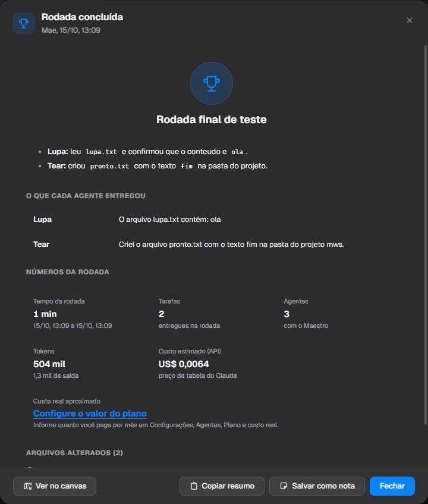Click the trophy icon in dialog header

tap(24, 23)
